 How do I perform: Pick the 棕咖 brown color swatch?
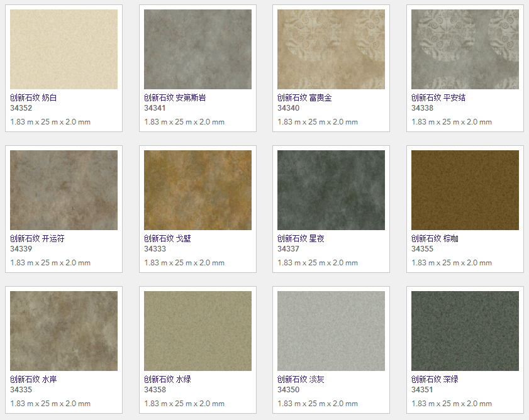click(x=465, y=190)
